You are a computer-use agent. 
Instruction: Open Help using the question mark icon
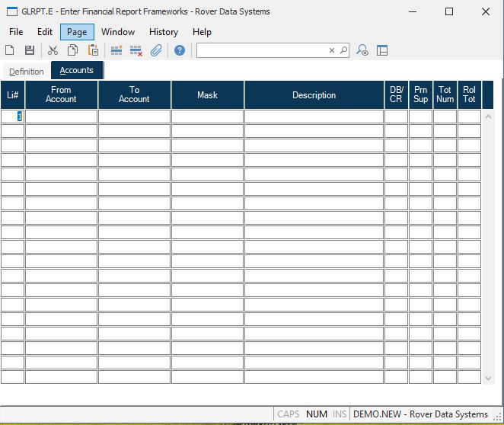(x=180, y=50)
